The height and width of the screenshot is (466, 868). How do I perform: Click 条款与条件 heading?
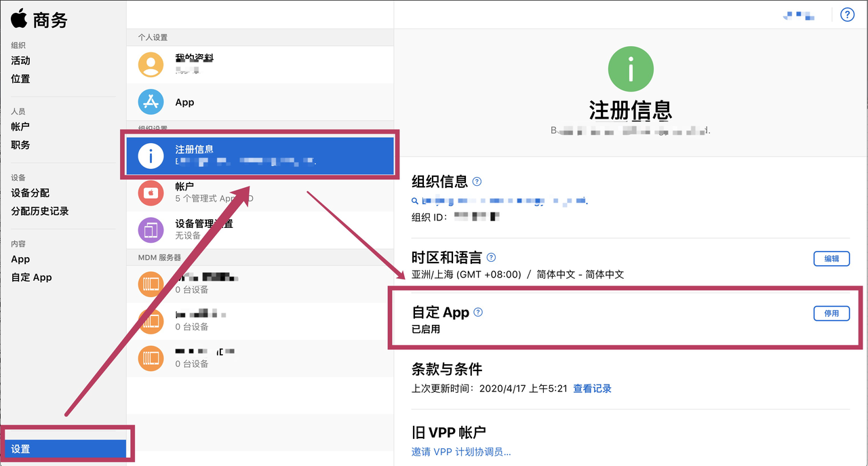(447, 369)
